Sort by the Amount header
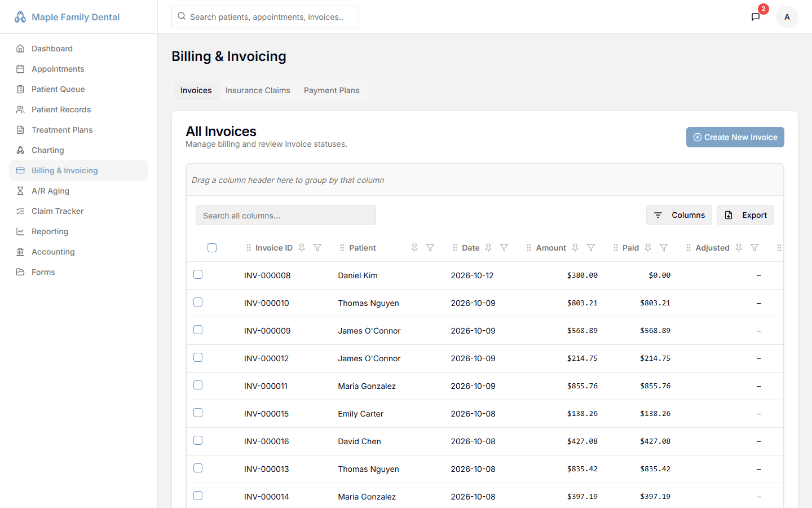The height and width of the screenshot is (508, 812). pyautogui.click(x=551, y=248)
